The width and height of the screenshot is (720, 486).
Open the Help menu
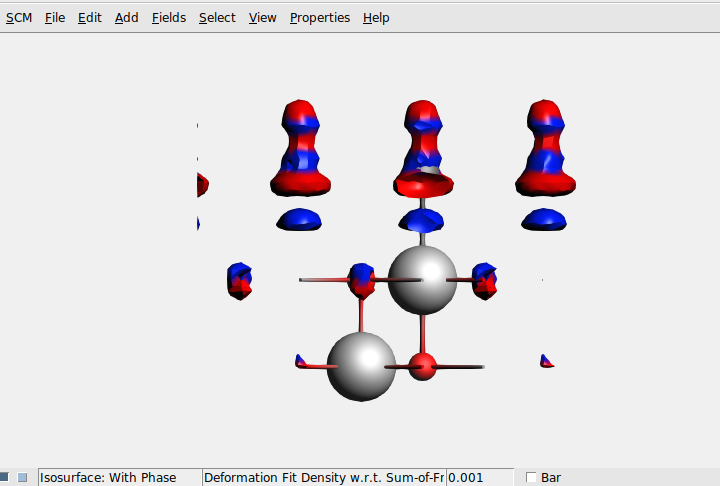(x=376, y=18)
